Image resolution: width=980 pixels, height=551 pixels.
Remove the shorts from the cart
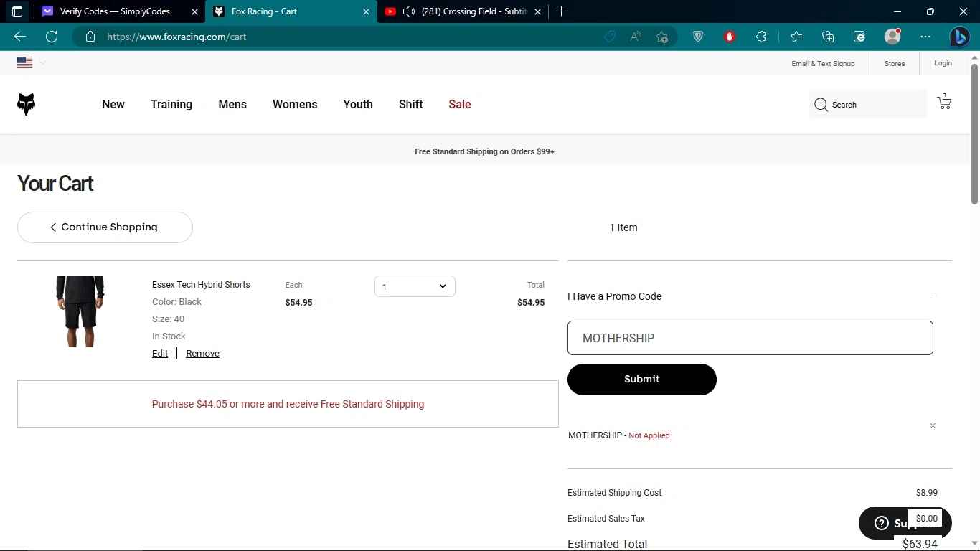click(x=202, y=354)
